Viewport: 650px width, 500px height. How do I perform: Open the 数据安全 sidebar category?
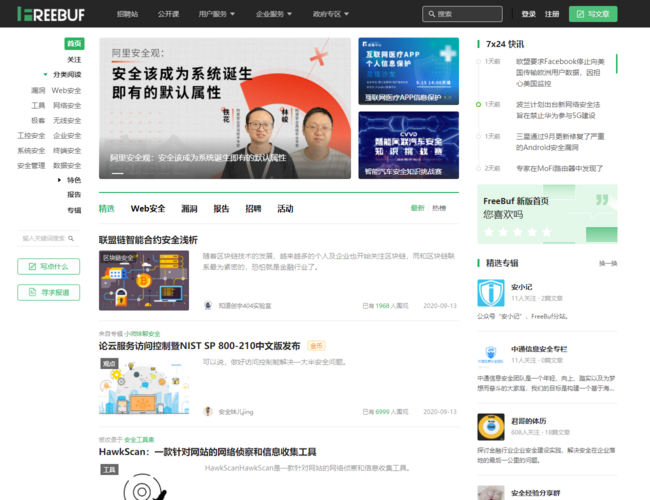click(67, 165)
